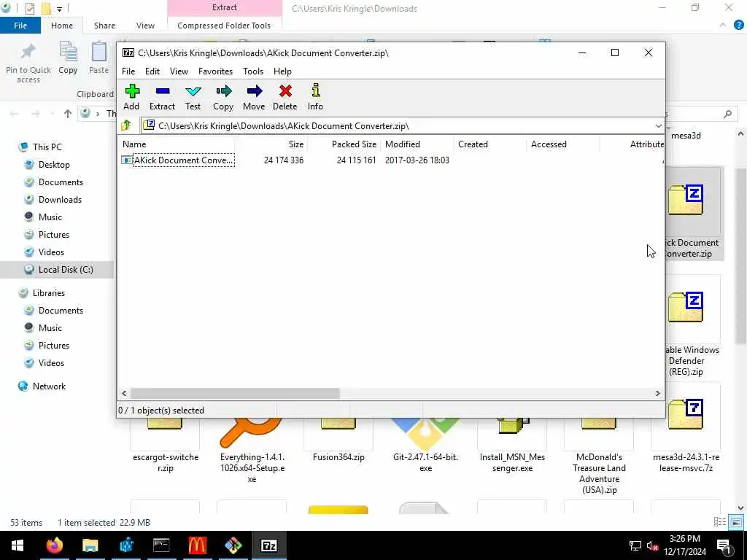The image size is (747, 560).
Task: Click the left arrow of 7-Zip horizontal scrollbar
Action: coord(124,393)
